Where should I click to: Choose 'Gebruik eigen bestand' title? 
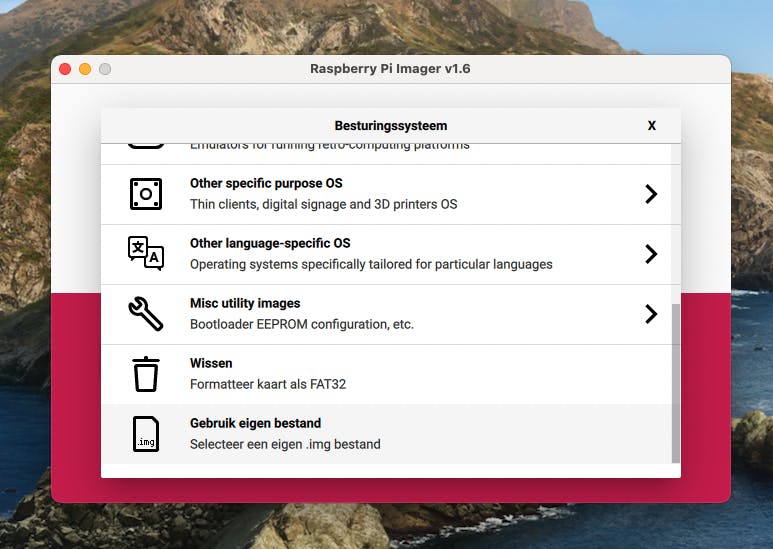point(255,423)
